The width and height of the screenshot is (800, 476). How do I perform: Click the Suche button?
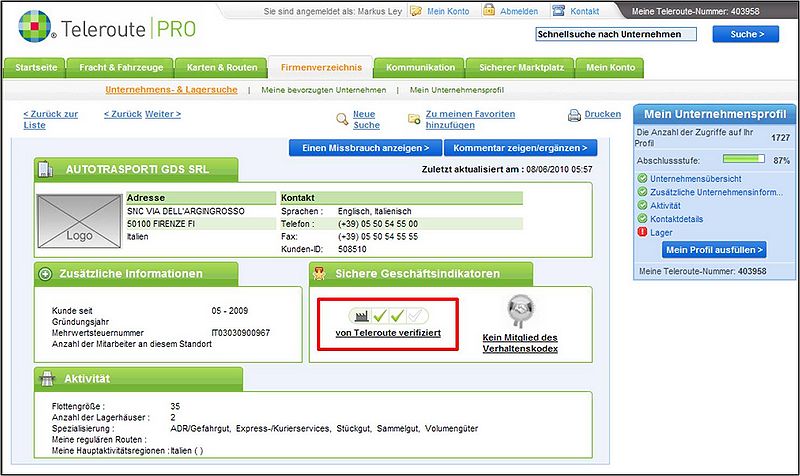tap(746, 34)
